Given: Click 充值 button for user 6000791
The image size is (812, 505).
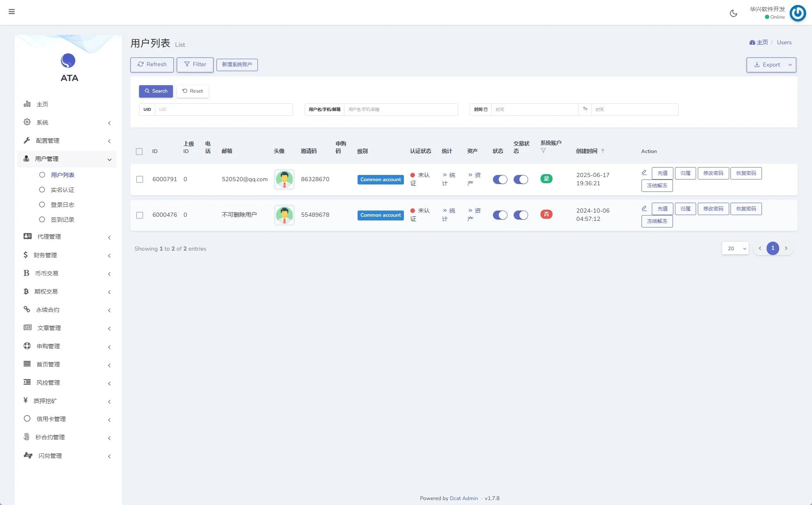Looking at the screenshot, I should 662,173.
